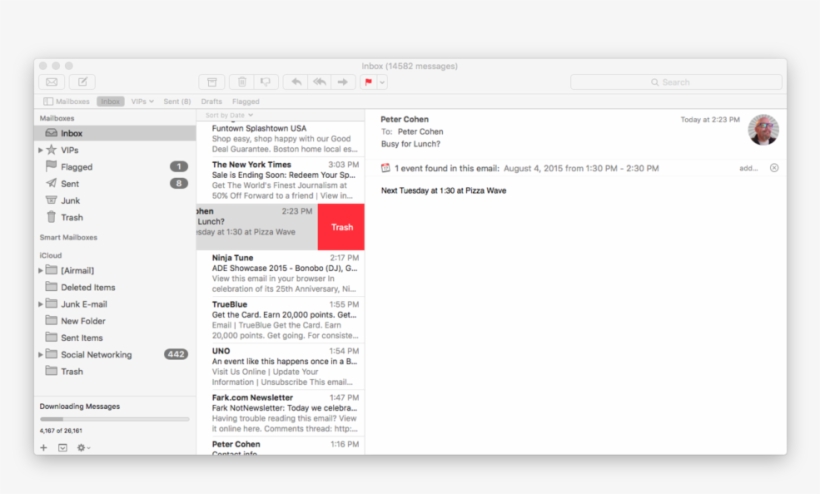The width and height of the screenshot is (820, 494).
Task: Click the Social Networking 442 badge
Action: point(176,354)
